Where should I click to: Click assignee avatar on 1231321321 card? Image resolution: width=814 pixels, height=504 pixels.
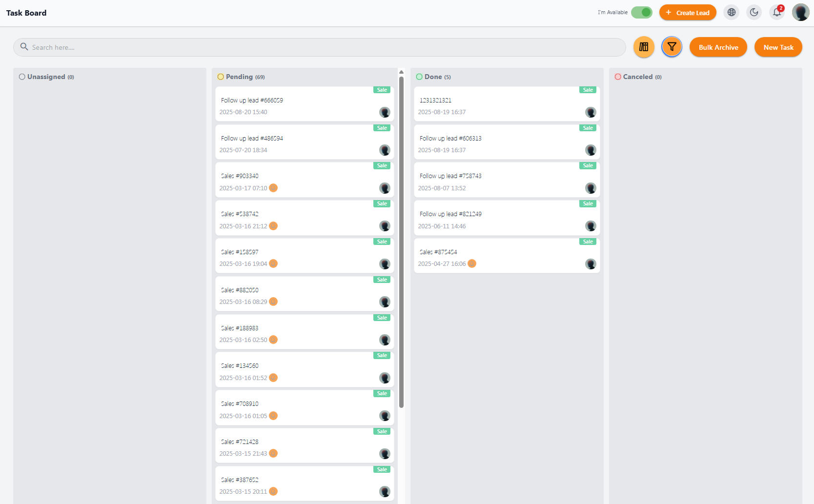tap(590, 112)
